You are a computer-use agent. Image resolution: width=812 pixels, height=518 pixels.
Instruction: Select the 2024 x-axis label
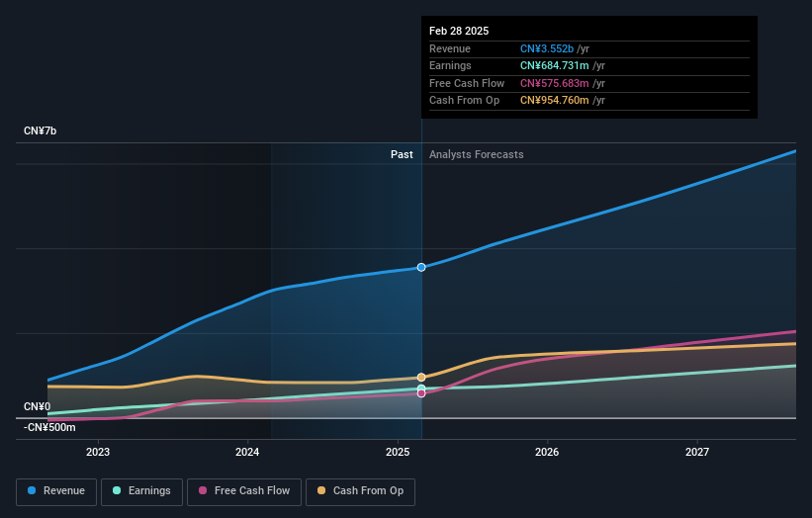coord(247,452)
